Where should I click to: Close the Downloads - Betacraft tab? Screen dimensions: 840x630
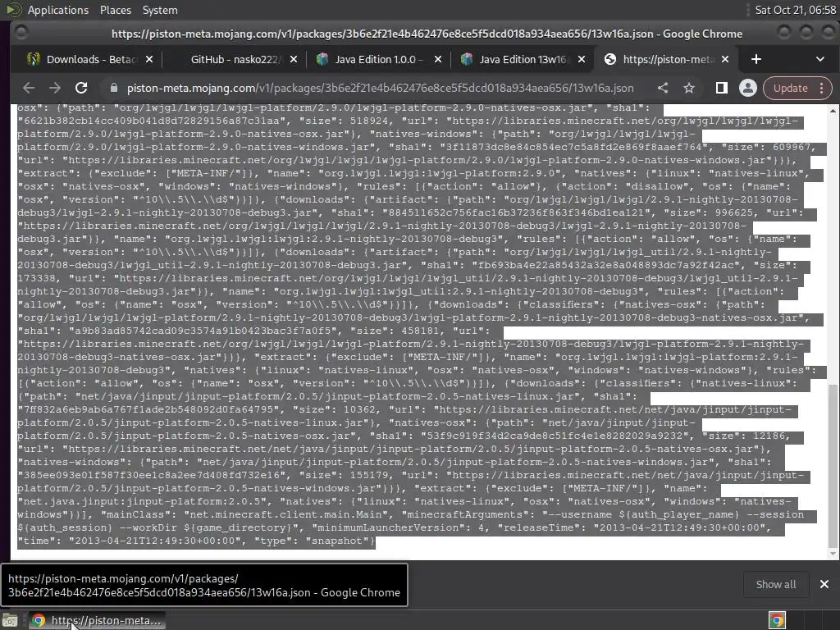coord(149,59)
